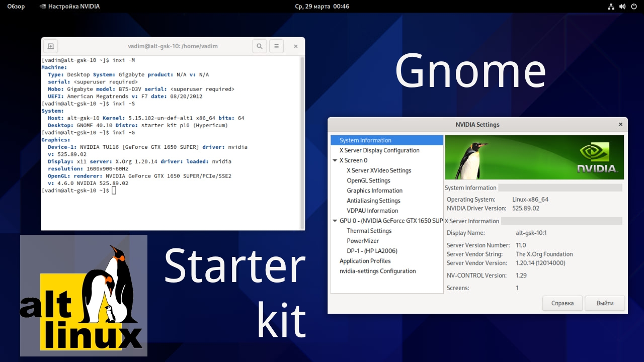Viewport: 644px width, 362px height.
Task: Close the NVIDIA Settings window
Action: [x=620, y=124]
